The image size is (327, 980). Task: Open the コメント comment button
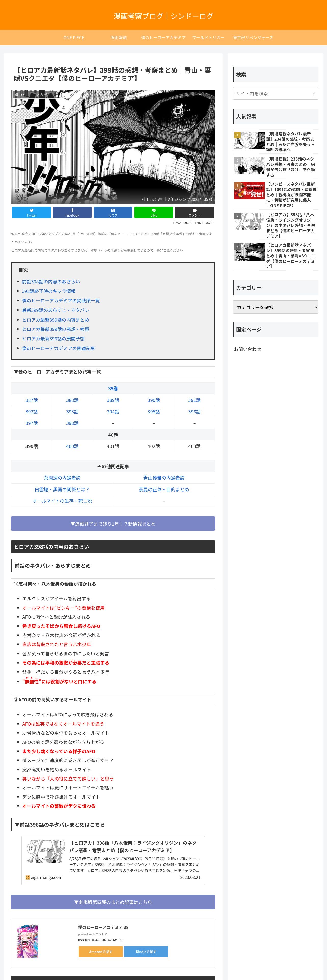point(195,212)
